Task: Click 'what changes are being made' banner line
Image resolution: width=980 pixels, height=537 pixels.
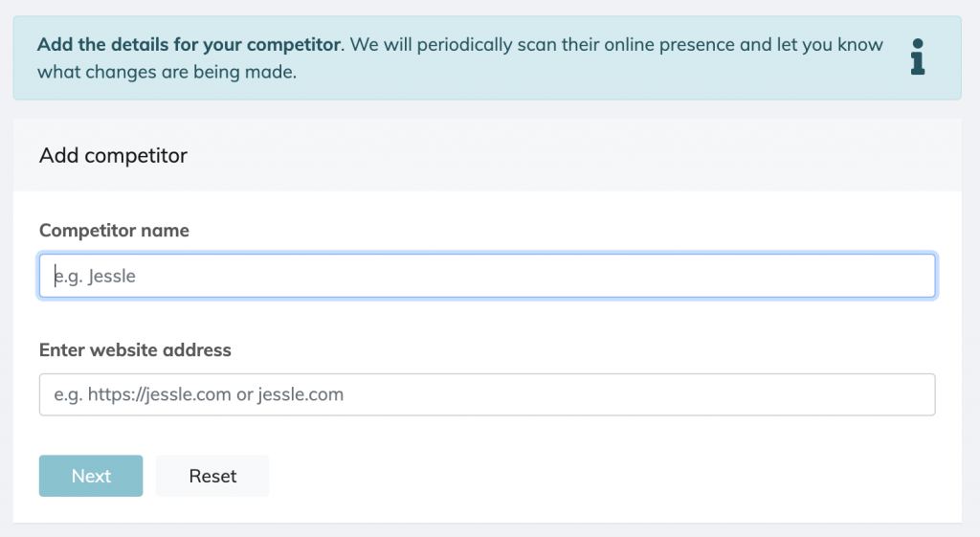Action: click(167, 72)
